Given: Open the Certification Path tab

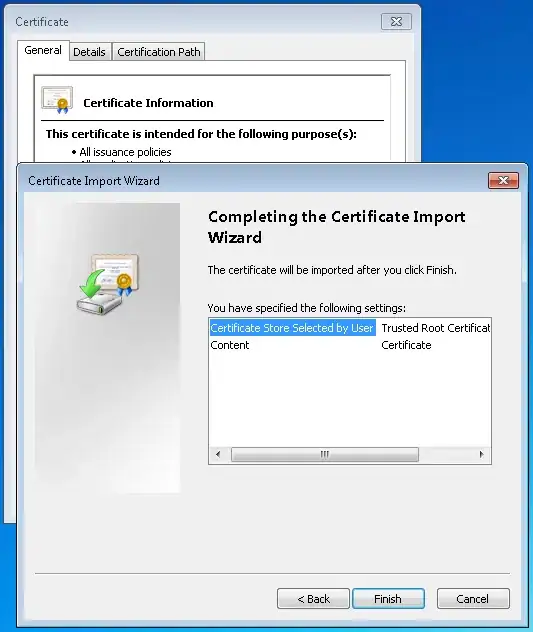Looking at the screenshot, I should (158, 52).
